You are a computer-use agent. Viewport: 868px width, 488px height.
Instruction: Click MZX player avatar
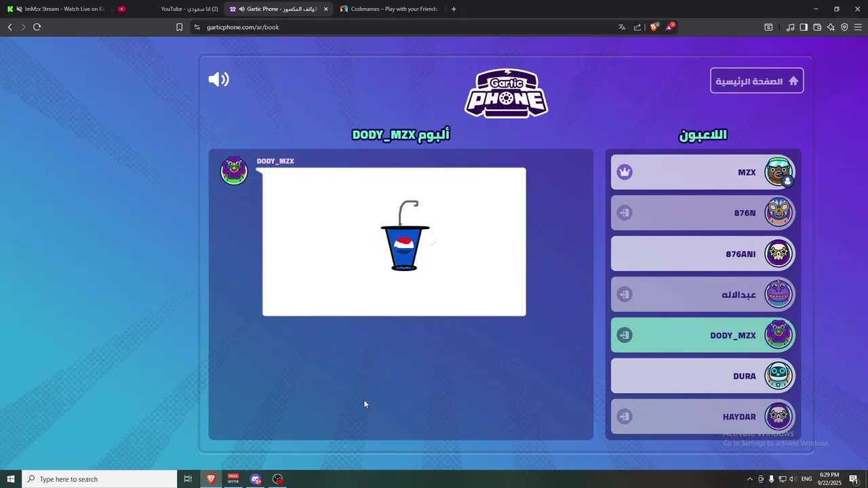[778, 172]
